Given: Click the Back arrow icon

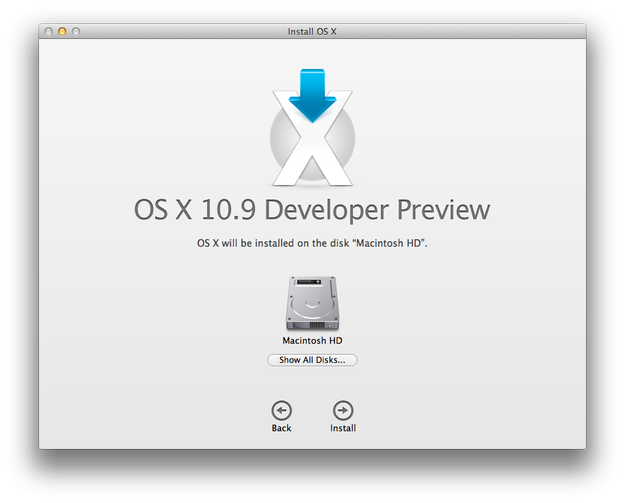Looking at the screenshot, I should [281, 410].
